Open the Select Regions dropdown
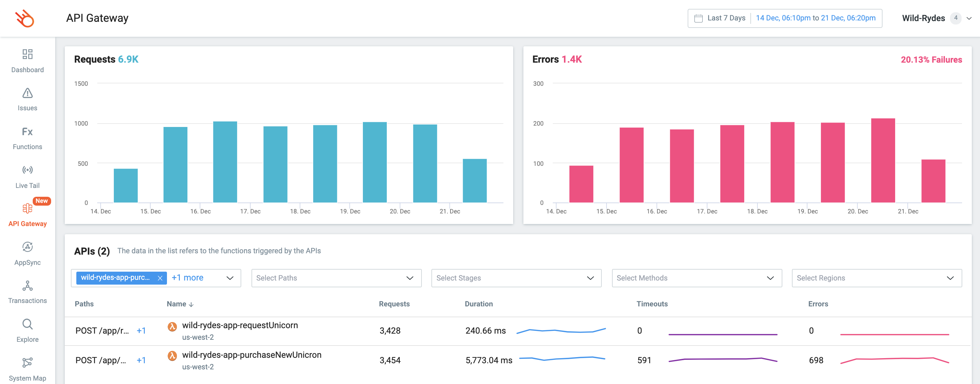 (876, 278)
